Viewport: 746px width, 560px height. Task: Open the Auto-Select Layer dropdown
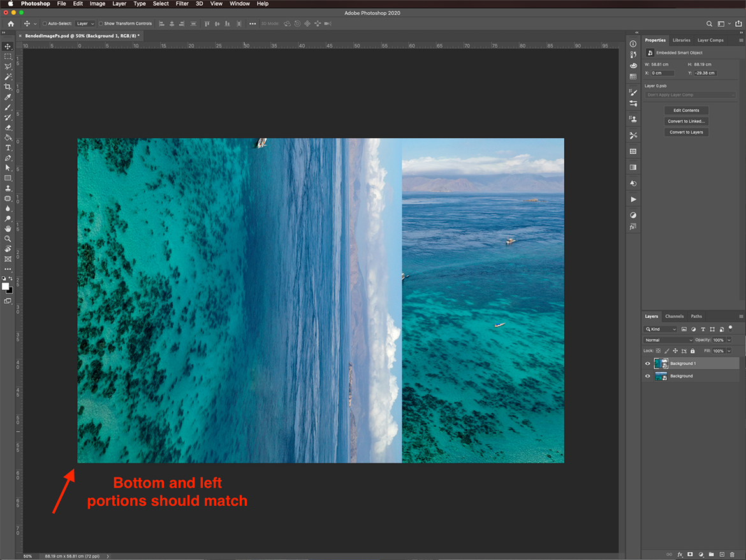(85, 24)
